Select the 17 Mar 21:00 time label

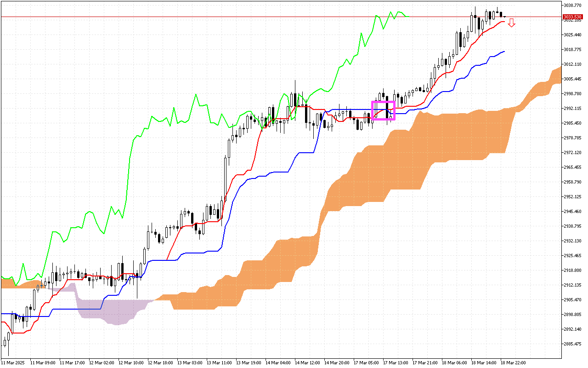(424, 363)
